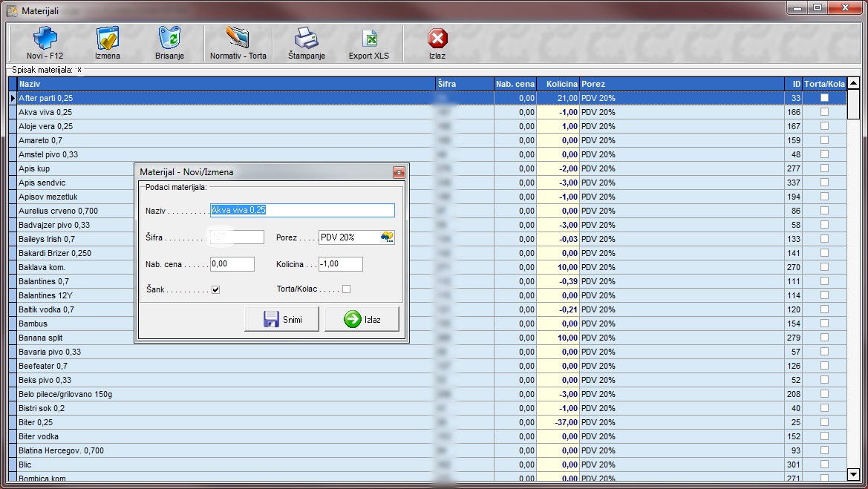Click ID 166 cell
The width and height of the screenshot is (868, 489).
click(x=793, y=112)
